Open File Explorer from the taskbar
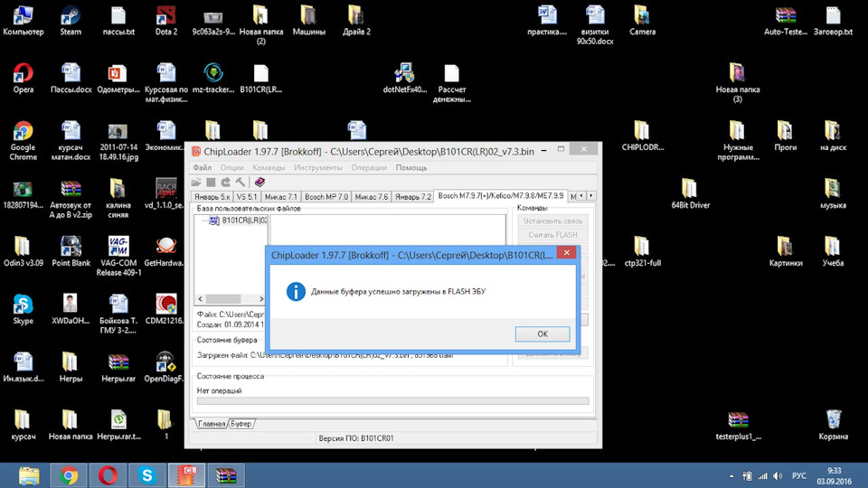This screenshot has height=488, width=868. (29, 475)
